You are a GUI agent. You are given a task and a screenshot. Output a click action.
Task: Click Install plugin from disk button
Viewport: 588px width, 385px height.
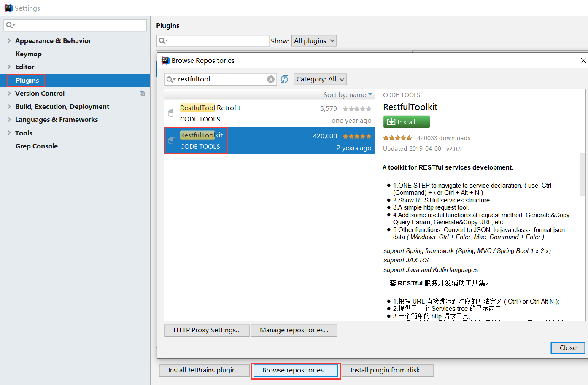click(x=388, y=370)
